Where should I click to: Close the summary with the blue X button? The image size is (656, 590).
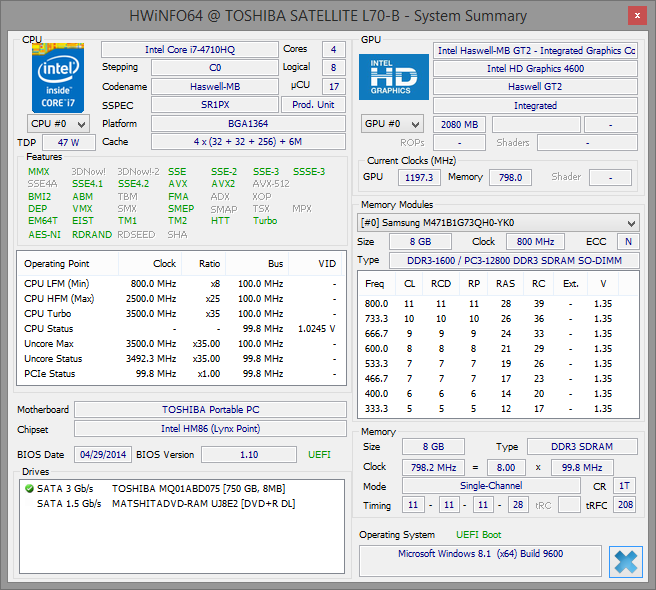pos(626,562)
